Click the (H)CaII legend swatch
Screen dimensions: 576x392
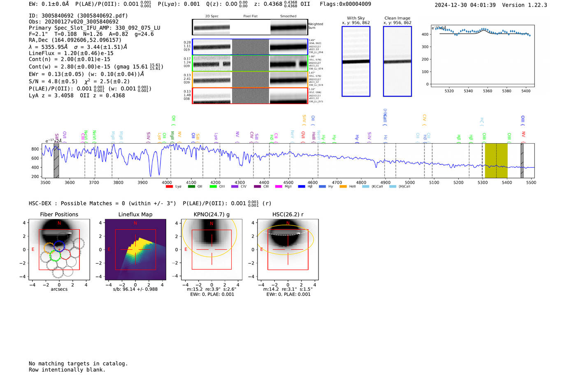(x=393, y=186)
